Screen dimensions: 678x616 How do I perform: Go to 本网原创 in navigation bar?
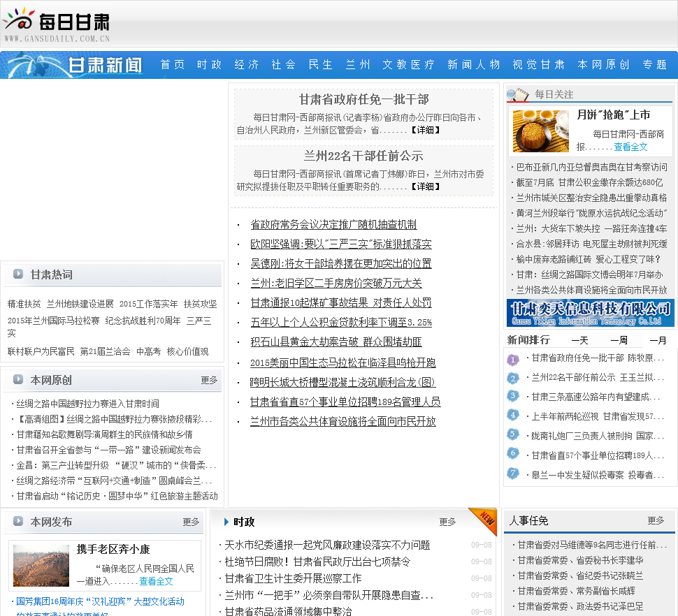[x=603, y=65]
